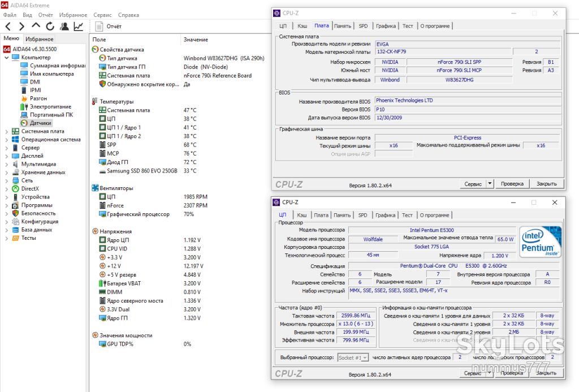This screenshot has width=579, height=392.
Task: Click Проверка button in upper CPU-Z window
Action: [x=512, y=184]
